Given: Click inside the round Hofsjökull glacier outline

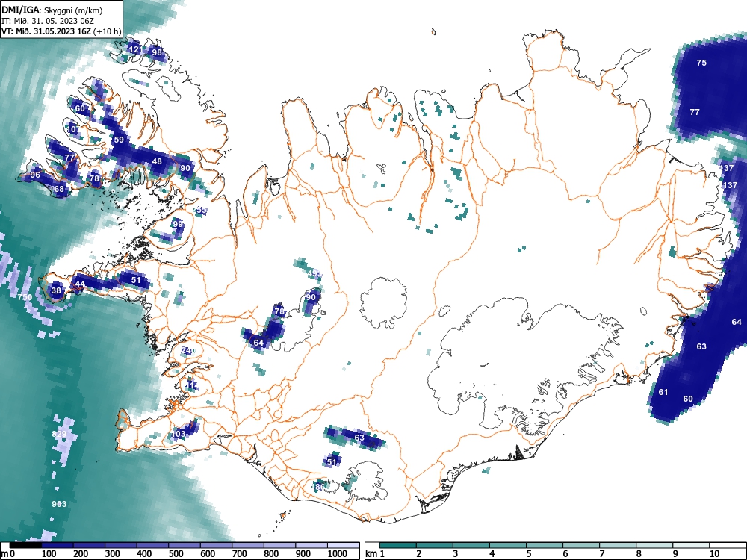Looking at the screenshot, I should (383, 302).
